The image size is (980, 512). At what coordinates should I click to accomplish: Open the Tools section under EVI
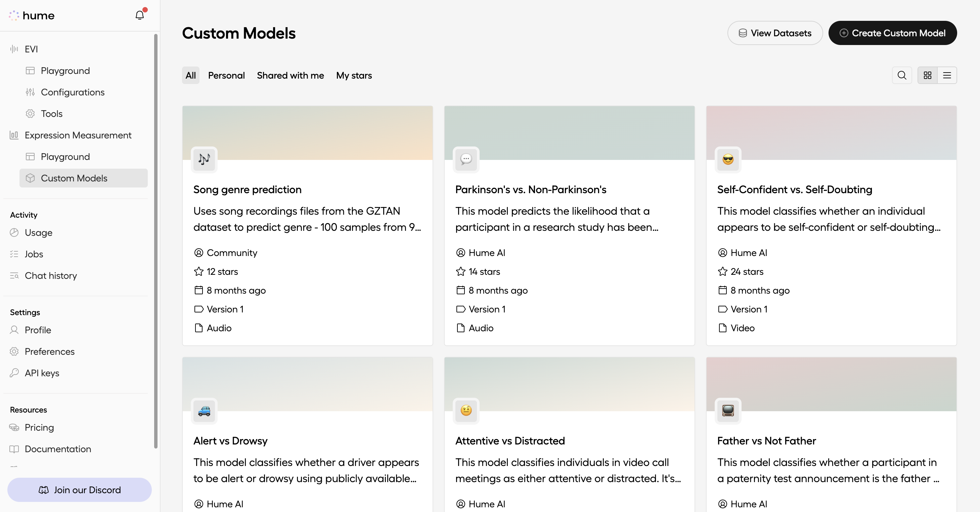click(51, 113)
